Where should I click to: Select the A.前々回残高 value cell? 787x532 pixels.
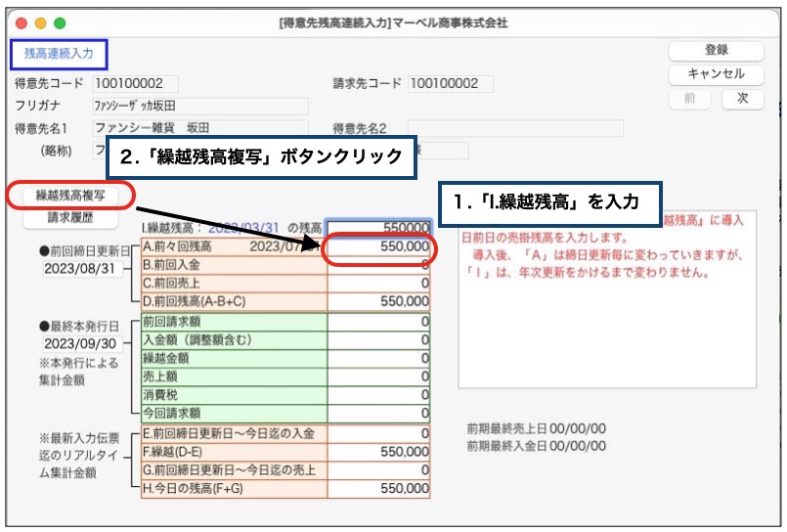pyautogui.click(x=379, y=247)
